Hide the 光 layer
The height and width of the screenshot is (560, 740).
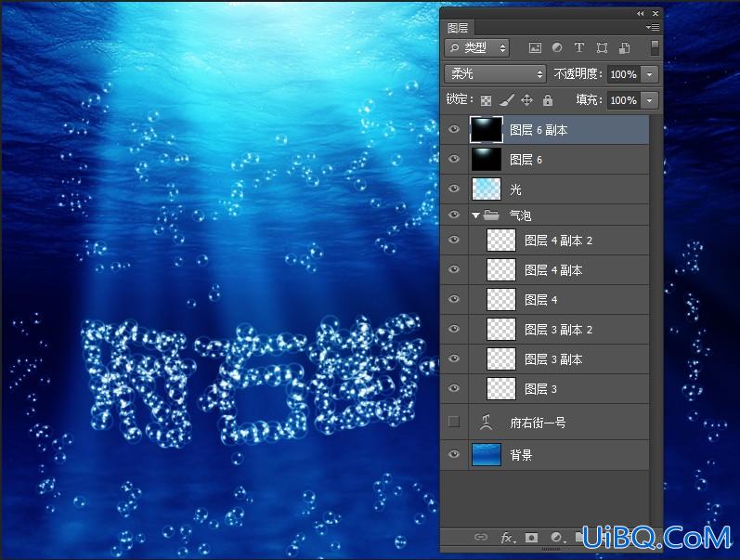(454, 189)
